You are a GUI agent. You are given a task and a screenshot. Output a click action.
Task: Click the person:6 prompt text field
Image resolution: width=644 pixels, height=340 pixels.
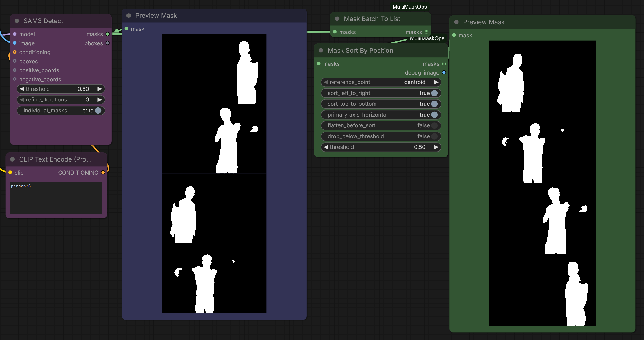tap(56, 198)
